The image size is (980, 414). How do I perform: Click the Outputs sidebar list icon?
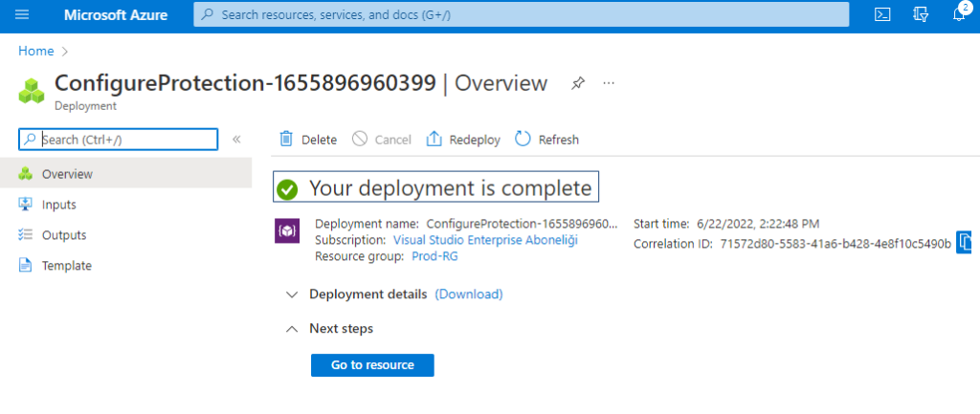[26, 235]
